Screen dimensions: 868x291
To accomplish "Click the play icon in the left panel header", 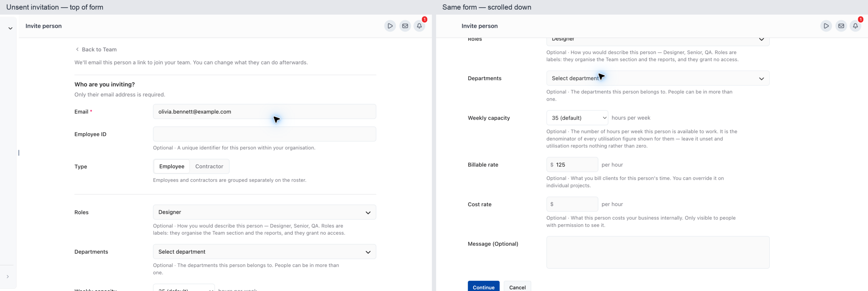I will click(390, 26).
